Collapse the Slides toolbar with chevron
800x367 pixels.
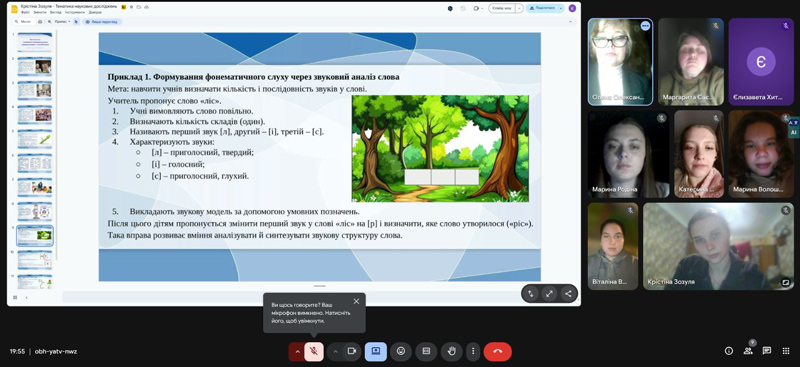coord(571,22)
